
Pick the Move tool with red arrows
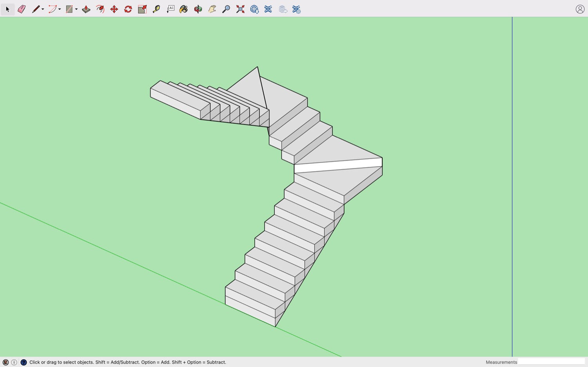click(x=114, y=9)
